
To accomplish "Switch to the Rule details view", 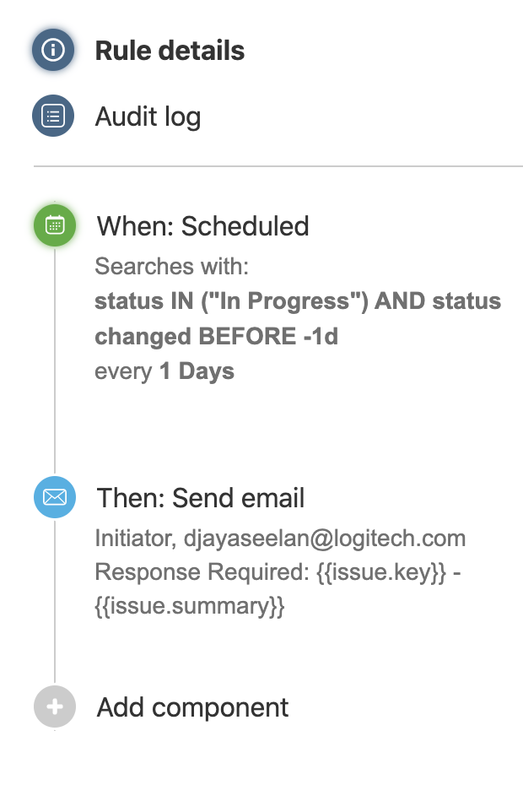I will 170,50.
